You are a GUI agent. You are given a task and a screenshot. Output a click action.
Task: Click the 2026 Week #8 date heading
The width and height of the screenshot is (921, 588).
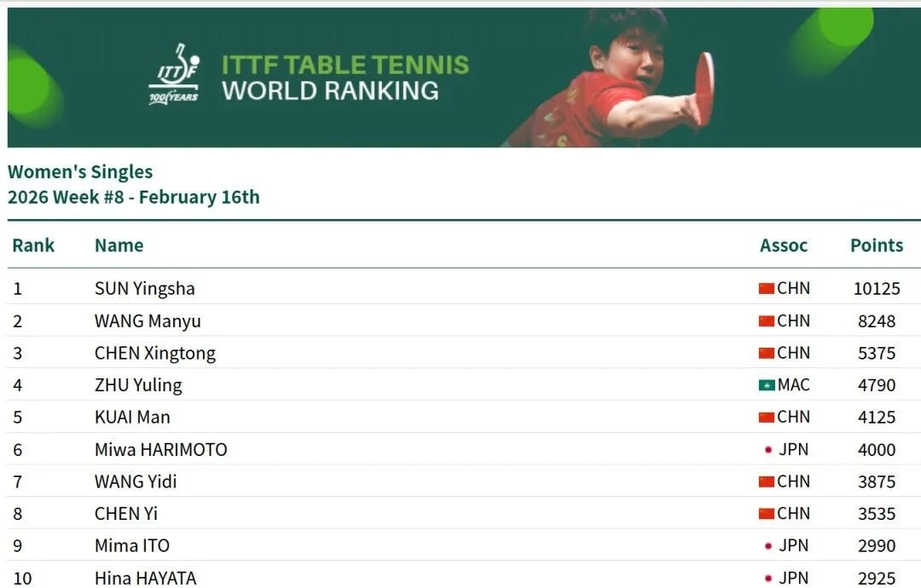coord(133,198)
